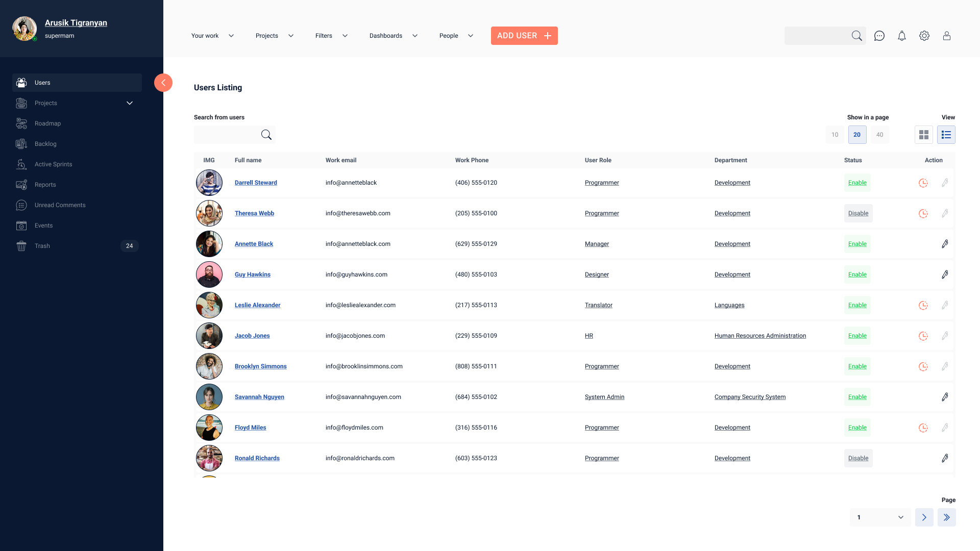The width and height of the screenshot is (980, 551).
Task: Open the chat messages icon in header
Action: coord(879,36)
